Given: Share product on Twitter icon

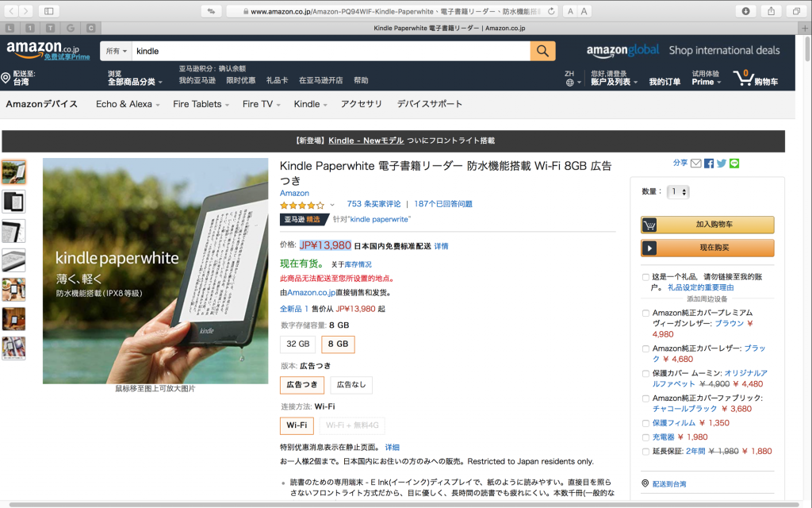Looking at the screenshot, I should (x=722, y=164).
